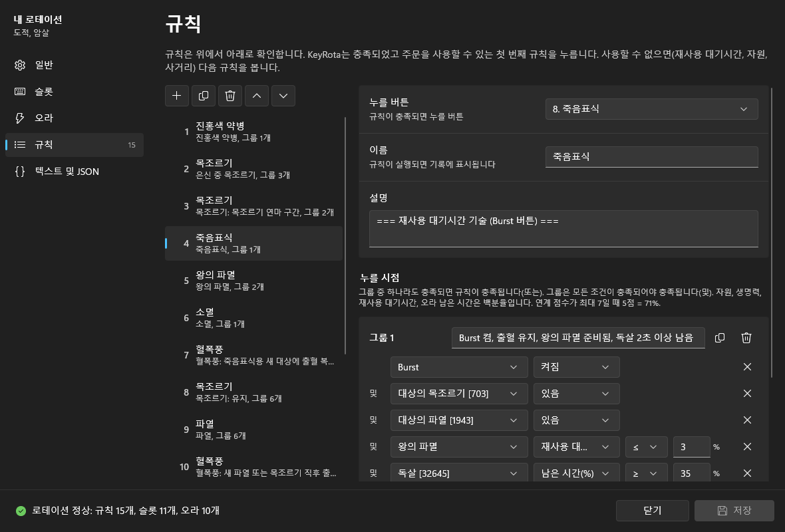Image resolution: width=785 pixels, height=532 pixels.
Task: Open the 독살 [32645] dropdown
Action: (459, 473)
